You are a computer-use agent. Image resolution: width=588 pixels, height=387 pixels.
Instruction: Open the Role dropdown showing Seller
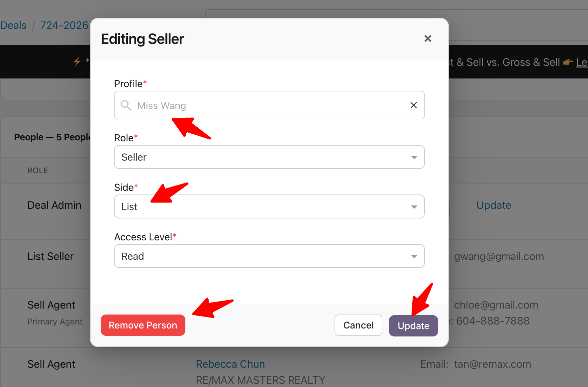269,157
